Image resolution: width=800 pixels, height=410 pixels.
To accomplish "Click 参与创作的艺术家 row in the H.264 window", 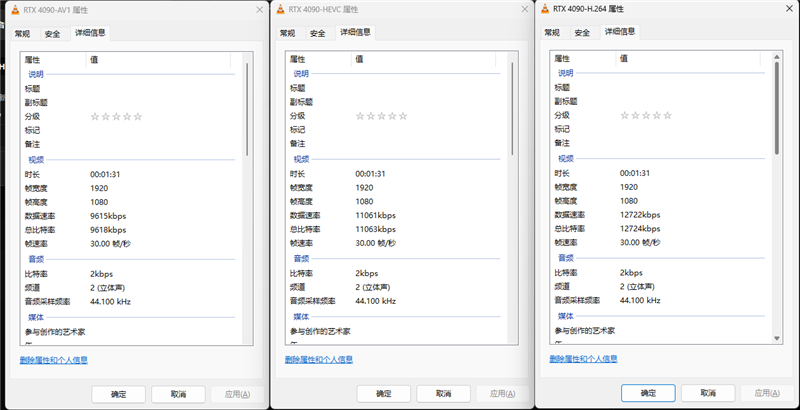I will coord(662,330).
